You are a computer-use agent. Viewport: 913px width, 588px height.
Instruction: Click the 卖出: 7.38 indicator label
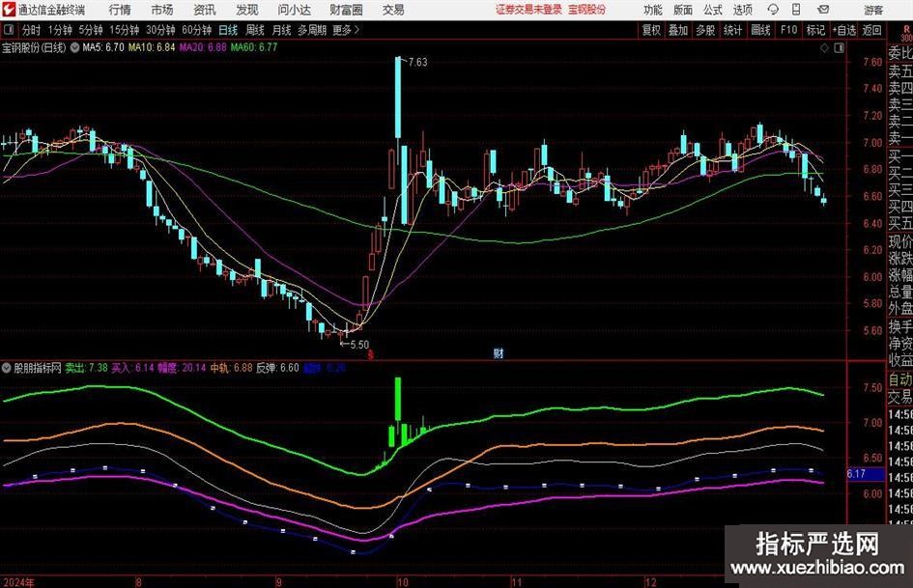pos(86,368)
